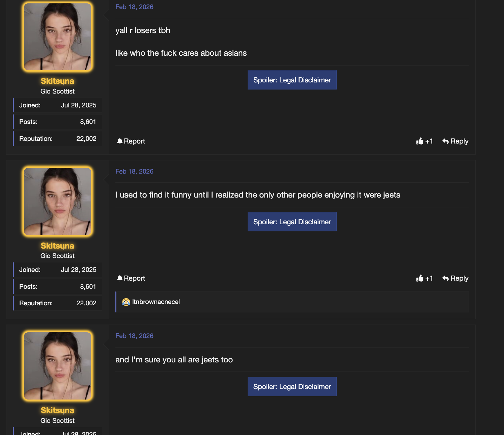
Task: Open Skitsuna username beside "you all are jeets too" post
Action: (x=57, y=410)
